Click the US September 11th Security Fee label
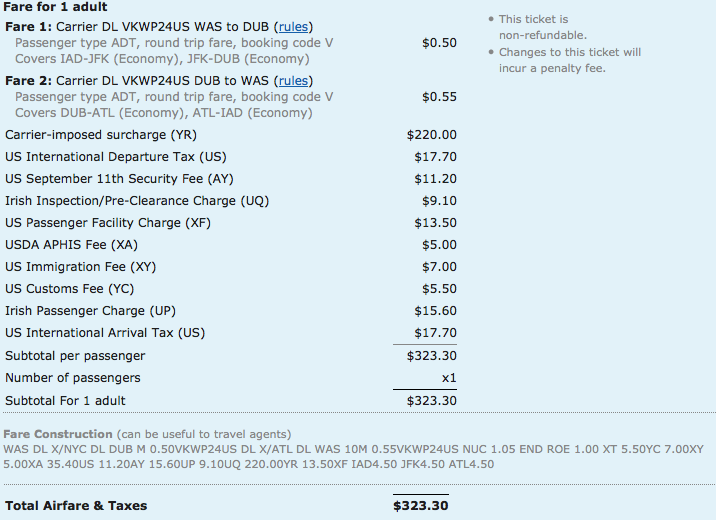The height and width of the screenshot is (520, 716). coord(119,179)
